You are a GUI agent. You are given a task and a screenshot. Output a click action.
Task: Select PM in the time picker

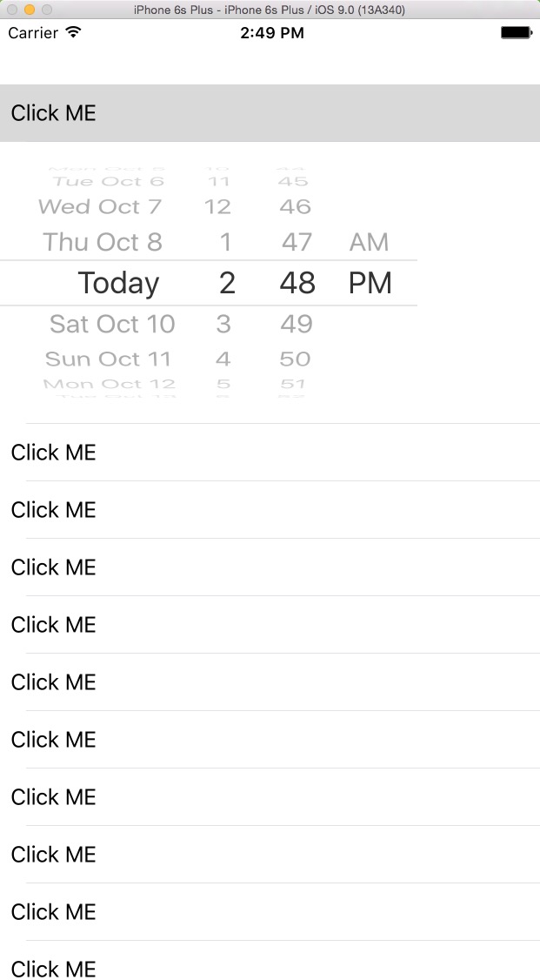370,283
